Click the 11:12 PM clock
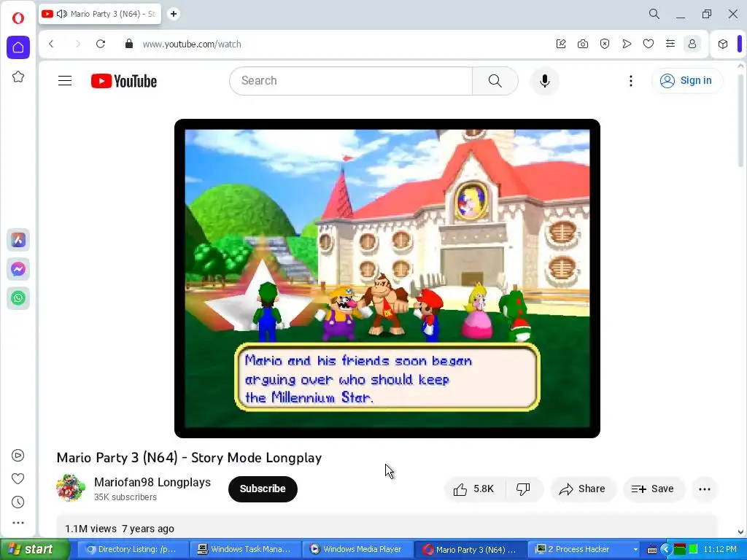Image resolution: width=747 pixels, height=560 pixels. tap(720, 550)
